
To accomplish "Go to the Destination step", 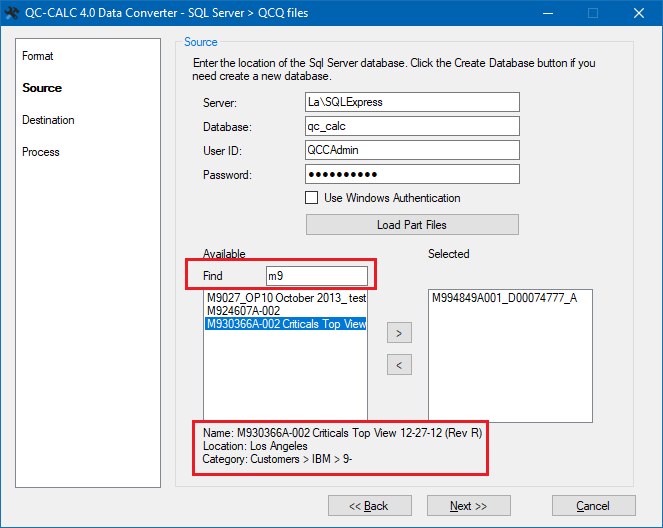I will pos(48,120).
